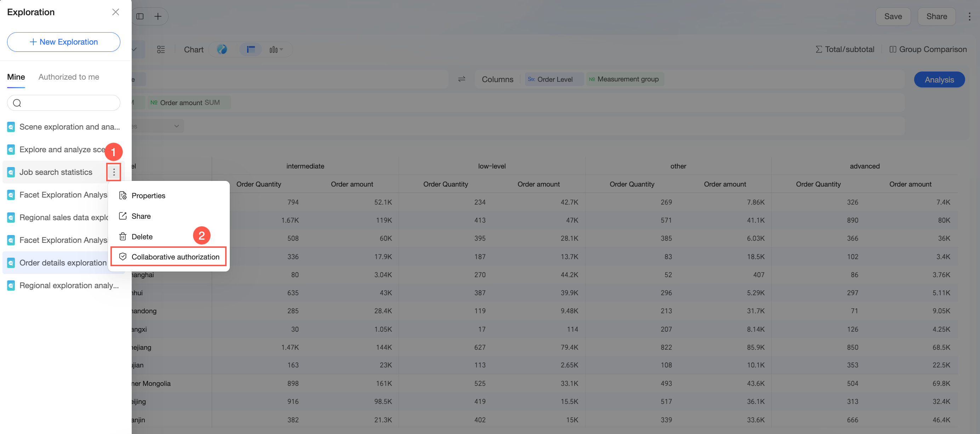Click the 85.9K table cell
980x434 pixels.
(755, 347)
